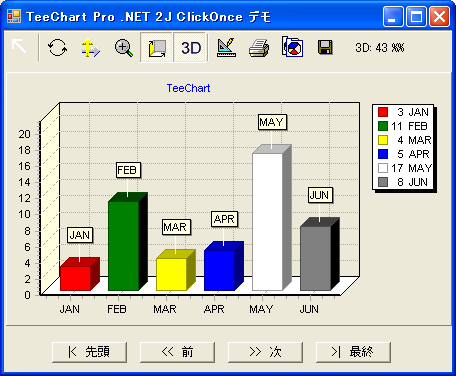Open the copy chart picture icon
This screenshot has width=456, height=376.
(292, 47)
